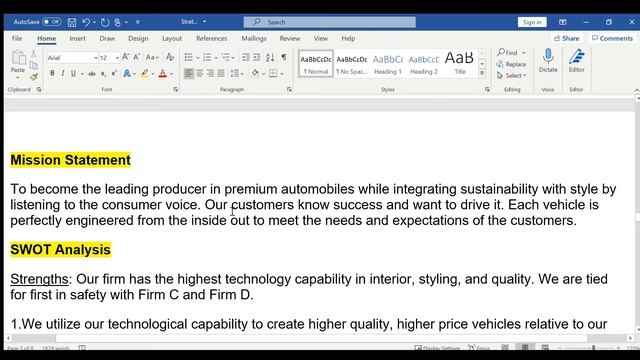The width and height of the screenshot is (640, 360).
Task: Open the Comments button
Action: coord(612,38)
